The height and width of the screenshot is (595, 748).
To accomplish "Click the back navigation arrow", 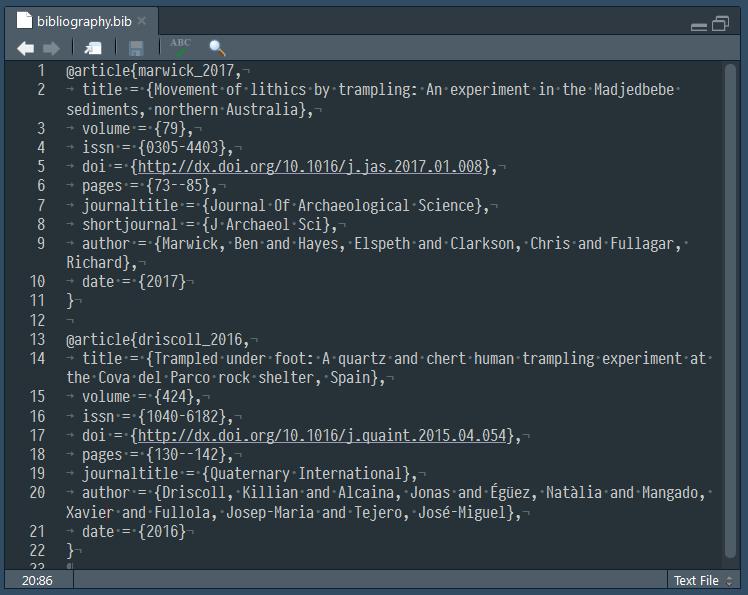I will click(26, 47).
